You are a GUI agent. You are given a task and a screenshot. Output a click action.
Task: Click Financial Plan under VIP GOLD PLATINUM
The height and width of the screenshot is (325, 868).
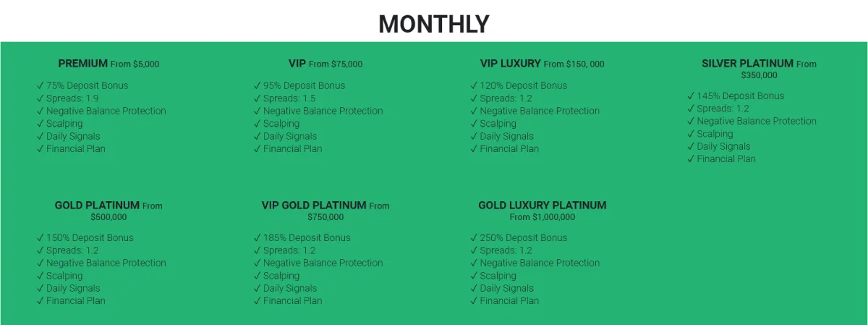coord(288,300)
